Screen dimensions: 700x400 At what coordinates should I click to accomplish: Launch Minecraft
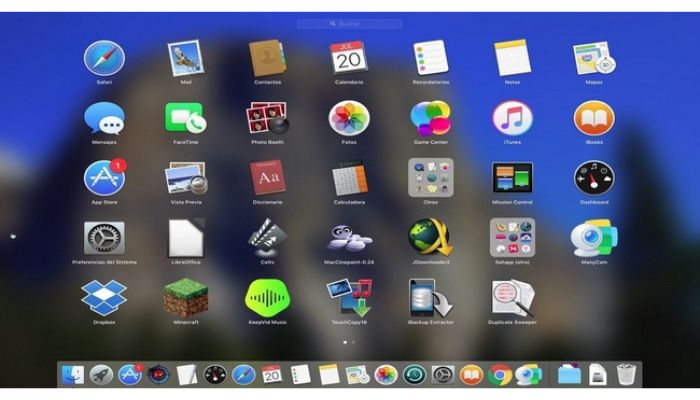click(186, 298)
